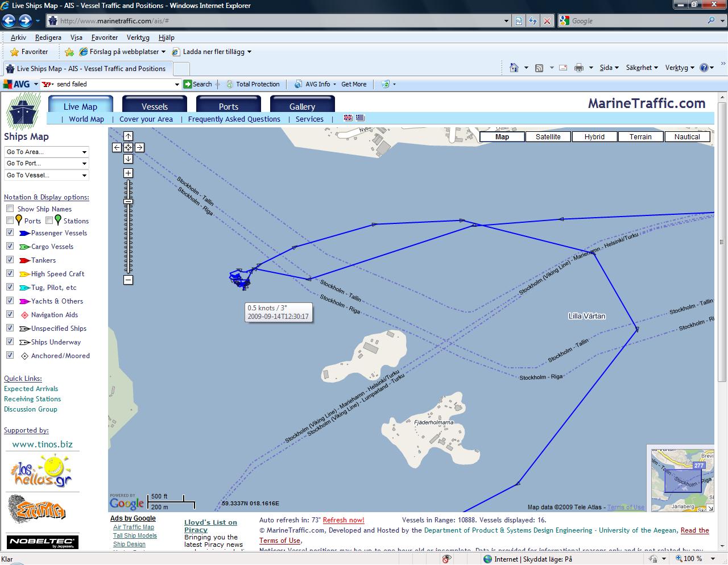
Task: Open the Cover your Area link
Action: (x=146, y=119)
